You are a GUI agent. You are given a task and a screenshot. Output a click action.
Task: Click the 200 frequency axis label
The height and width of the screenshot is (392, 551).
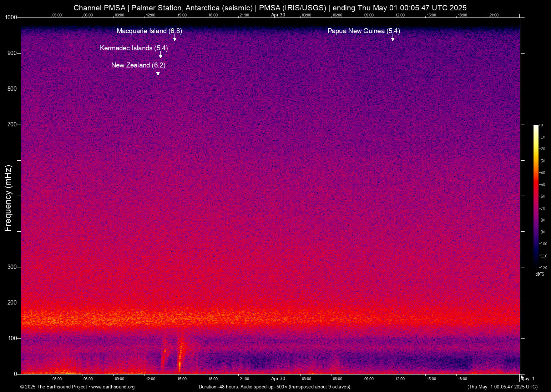click(x=12, y=303)
